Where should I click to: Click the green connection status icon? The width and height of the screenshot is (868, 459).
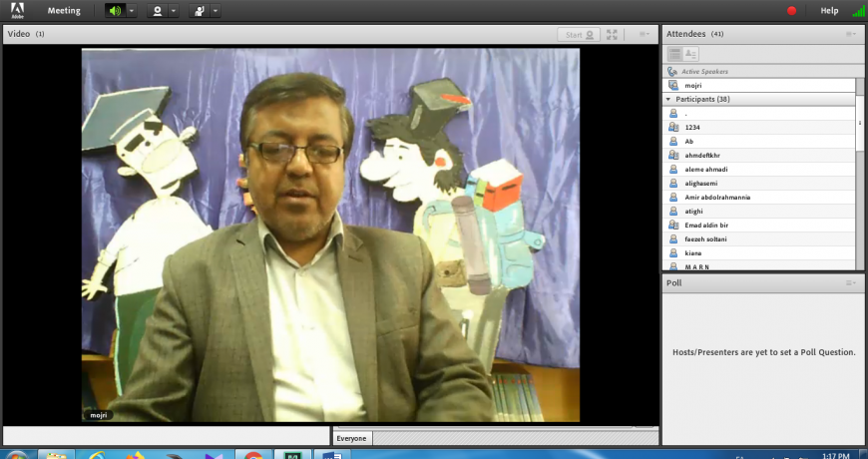pyautogui.click(x=857, y=11)
